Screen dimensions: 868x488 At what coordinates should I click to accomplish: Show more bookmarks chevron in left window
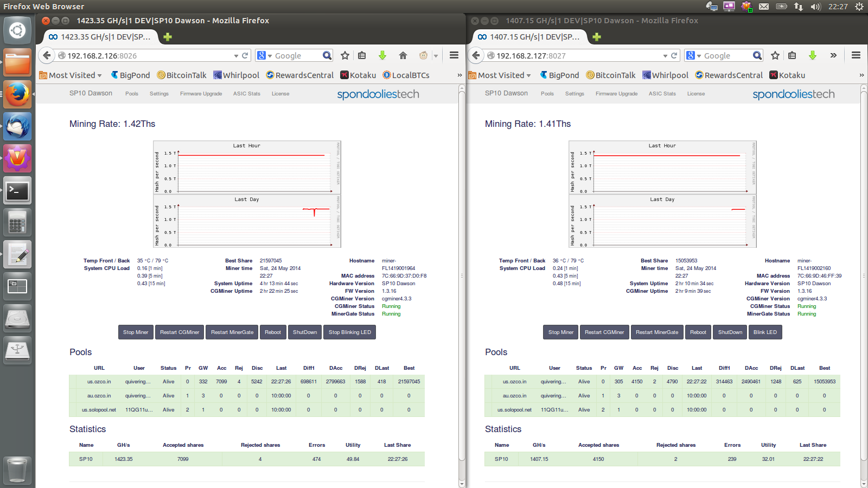click(x=459, y=75)
